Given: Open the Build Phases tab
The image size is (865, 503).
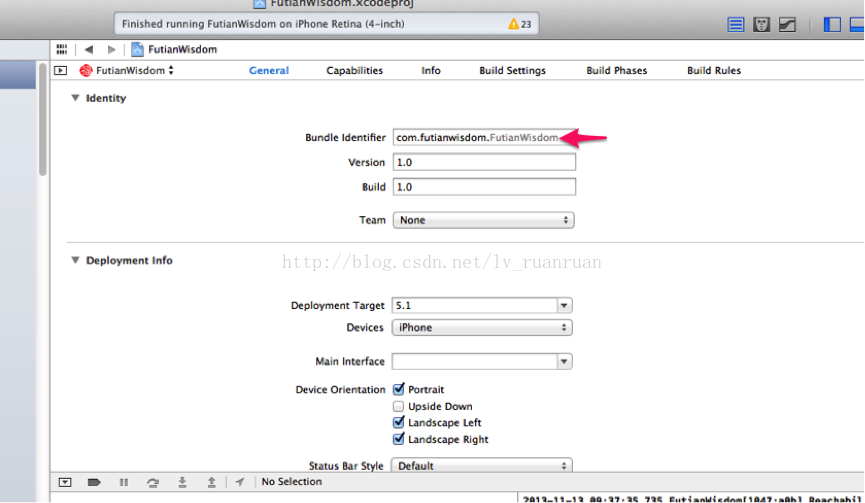Looking at the screenshot, I should click(616, 71).
